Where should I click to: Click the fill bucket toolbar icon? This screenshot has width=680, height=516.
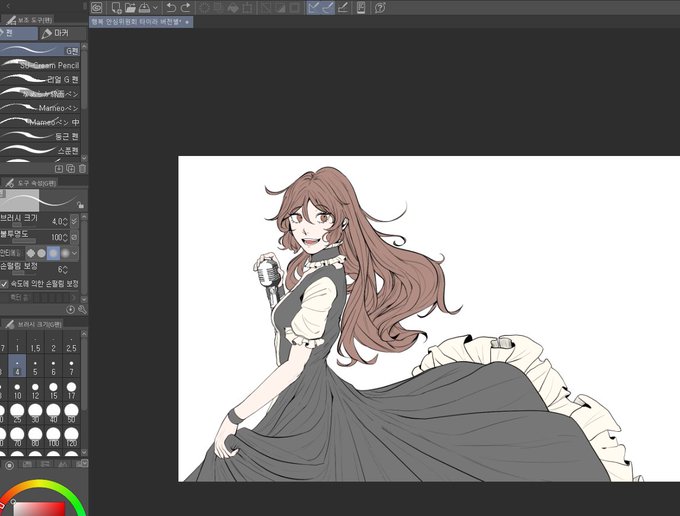pyautogui.click(x=233, y=8)
